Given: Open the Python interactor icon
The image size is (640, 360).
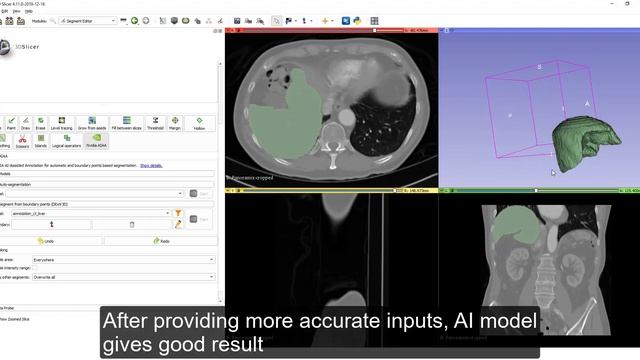Looking at the screenshot, I should (357, 20).
